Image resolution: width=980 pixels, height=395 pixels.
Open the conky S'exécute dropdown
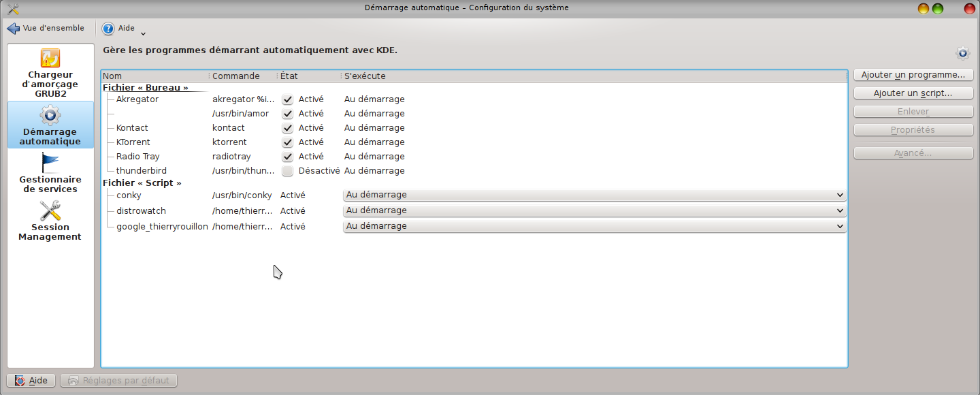595,195
